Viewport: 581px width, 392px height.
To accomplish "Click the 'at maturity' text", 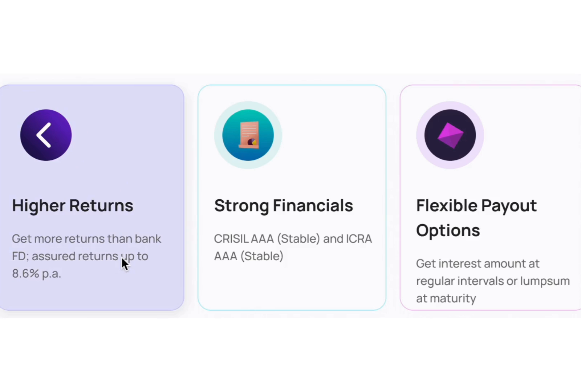I will point(446,298).
